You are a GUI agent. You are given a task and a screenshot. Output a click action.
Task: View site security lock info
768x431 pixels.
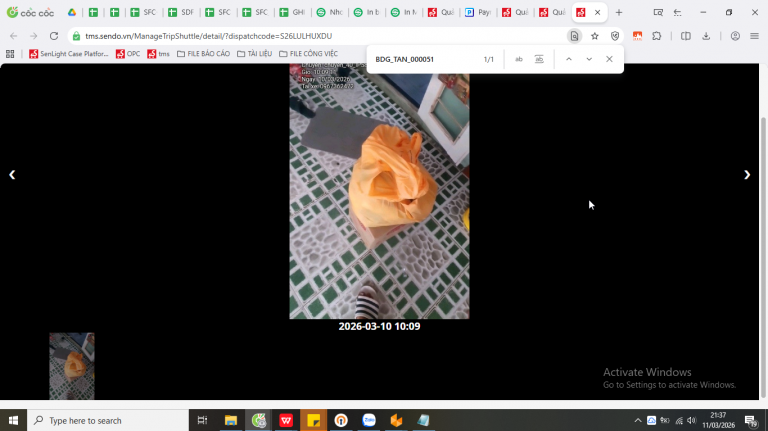(76, 36)
